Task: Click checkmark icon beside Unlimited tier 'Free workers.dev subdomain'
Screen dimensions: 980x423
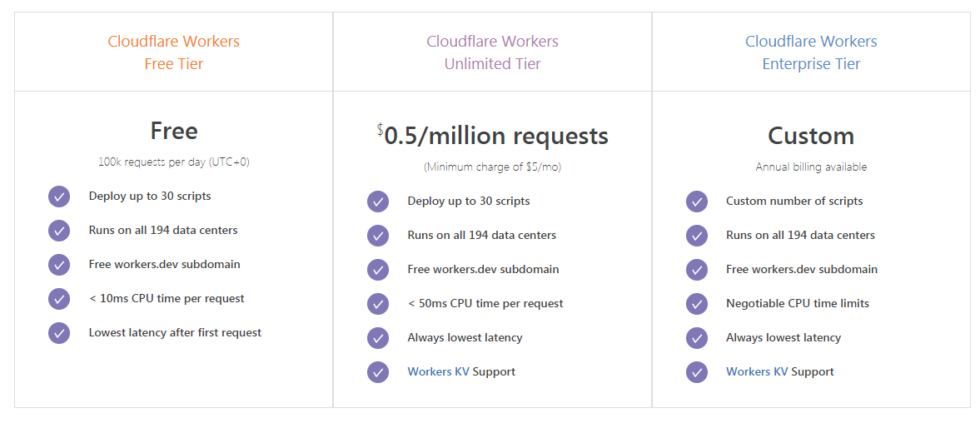Action: point(378,270)
